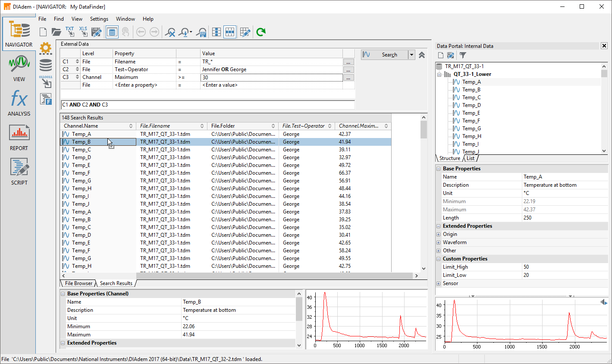Click the XLS Excel import icon
Viewport: 612px width, 364px height.
(83, 31)
